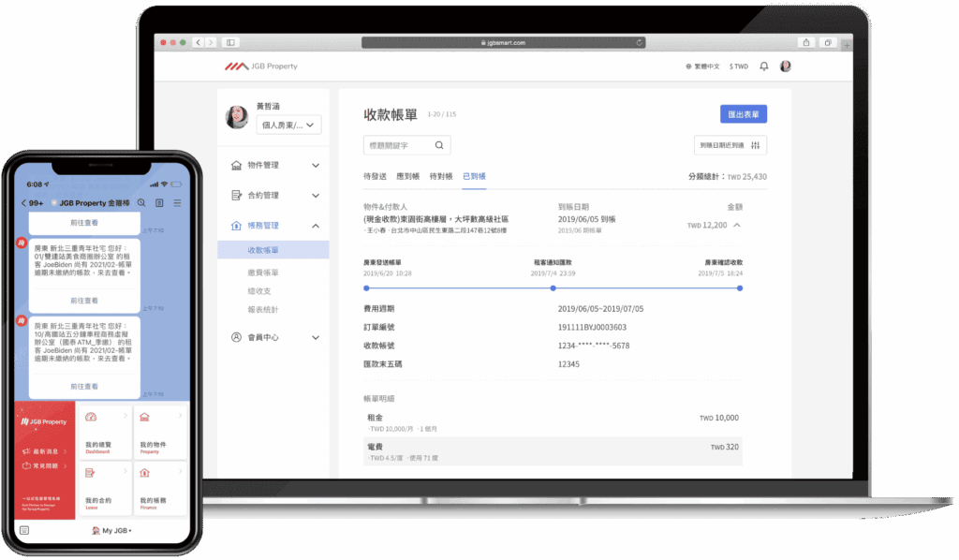The height and width of the screenshot is (560, 959).
Task: Expand the 會員中心 chevron
Action: (316, 337)
